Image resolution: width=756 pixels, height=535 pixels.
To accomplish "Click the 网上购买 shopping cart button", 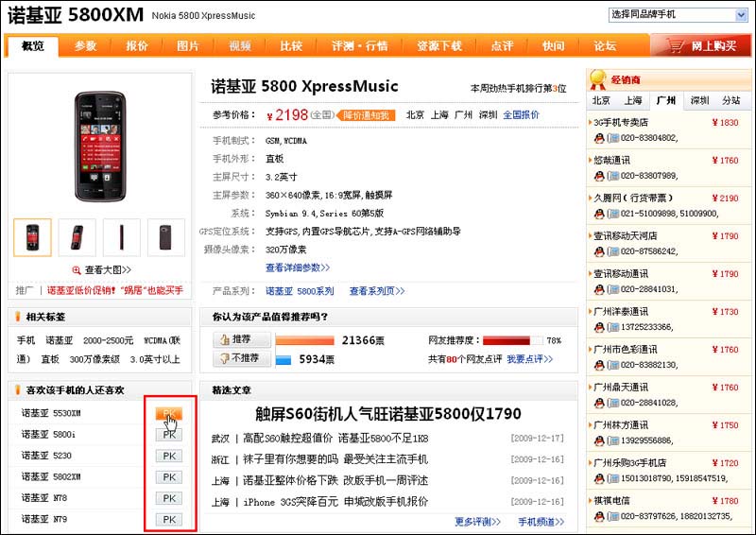I will coord(700,45).
